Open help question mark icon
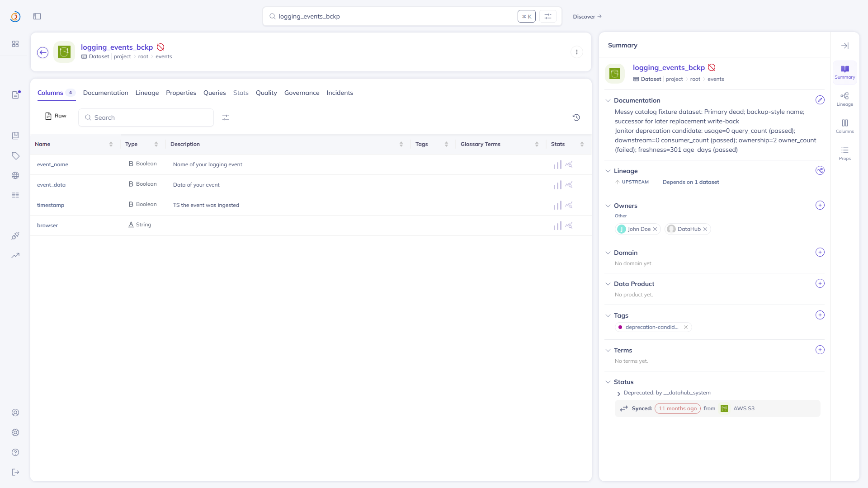The image size is (868, 488). [x=15, y=452]
